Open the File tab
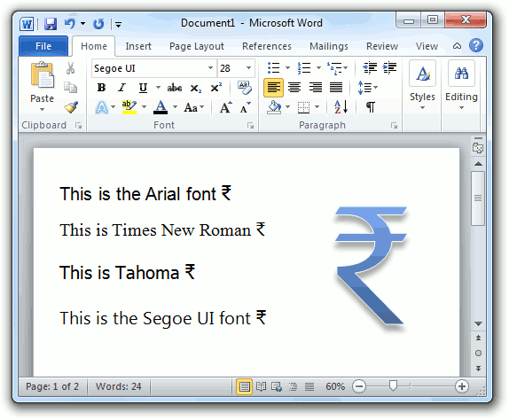 (x=43, y=46)
